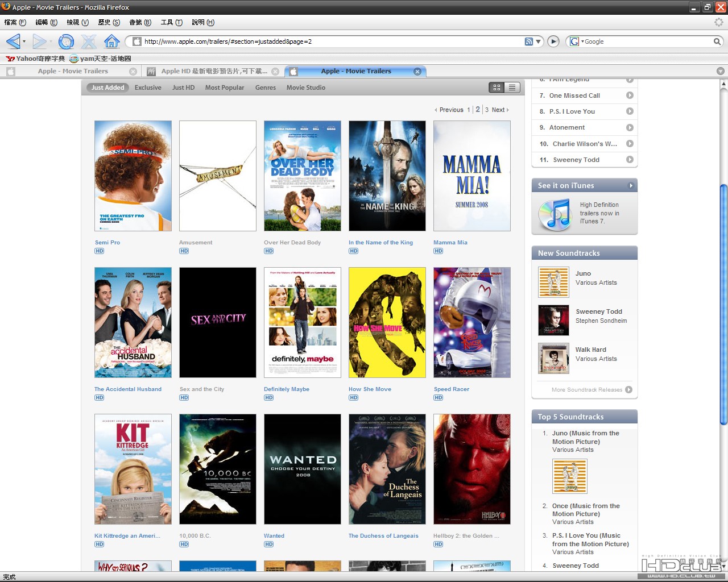Click the arrow icon next to P.S. I Love You
Viewport: 728px width, 582px height.
630,111
